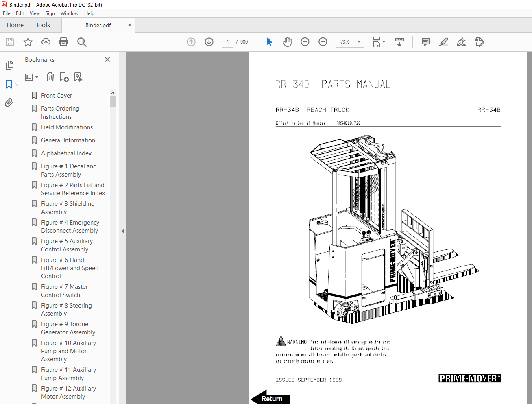Click the upload to cloud icon
This screenshot has width=532, height=404.
pyautogui.click(x=46, y=42)
